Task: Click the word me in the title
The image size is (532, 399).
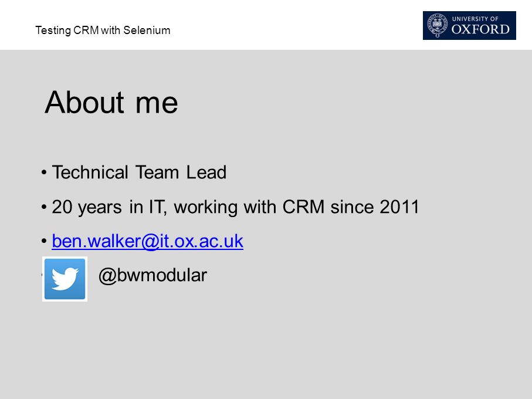Action: point(157,103)
